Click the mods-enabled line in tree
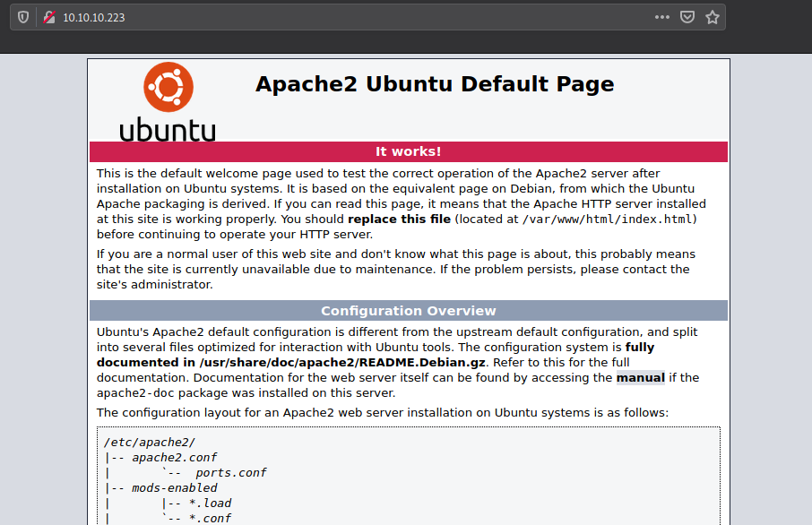812x525 pixels. tap(174, 487)
